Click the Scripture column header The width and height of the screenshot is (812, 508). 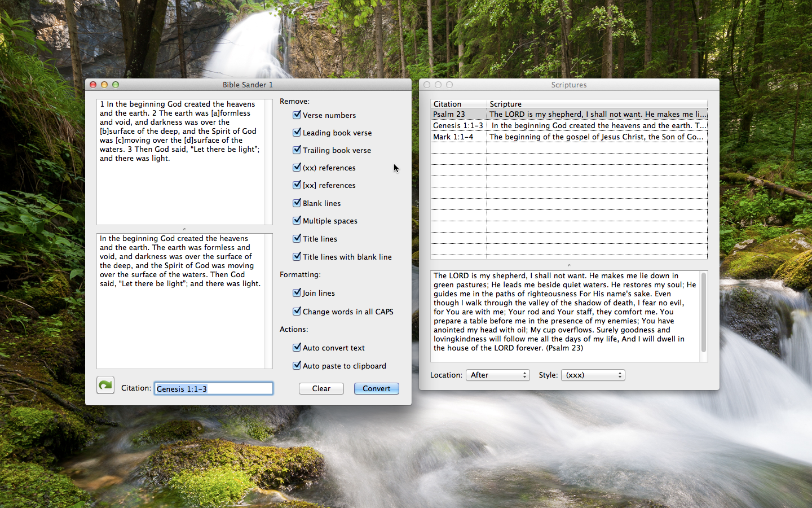pos(597,104)
